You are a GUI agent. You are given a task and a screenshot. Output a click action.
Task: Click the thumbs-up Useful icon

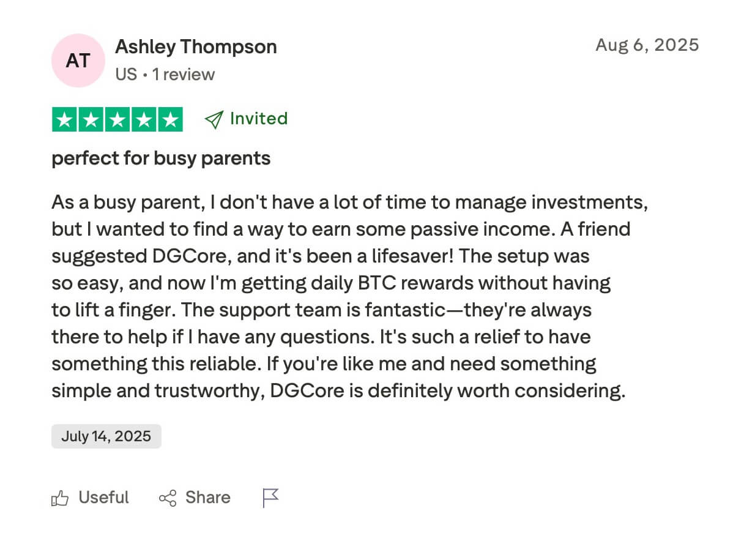60,498
